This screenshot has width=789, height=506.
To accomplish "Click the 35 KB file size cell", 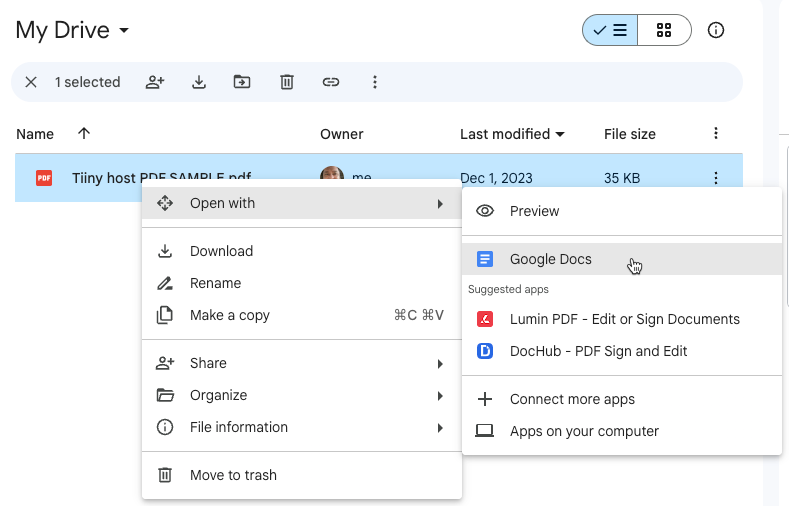I will (x=622, y=178).
